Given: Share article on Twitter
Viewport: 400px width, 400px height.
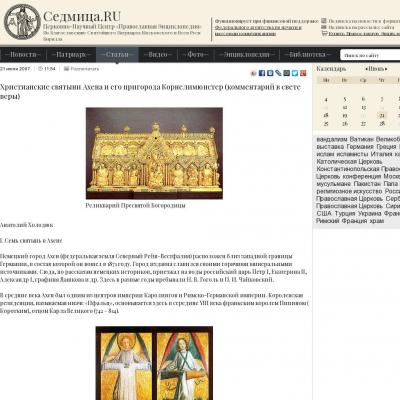Looking at the screenshot, I should click(295, 73).
